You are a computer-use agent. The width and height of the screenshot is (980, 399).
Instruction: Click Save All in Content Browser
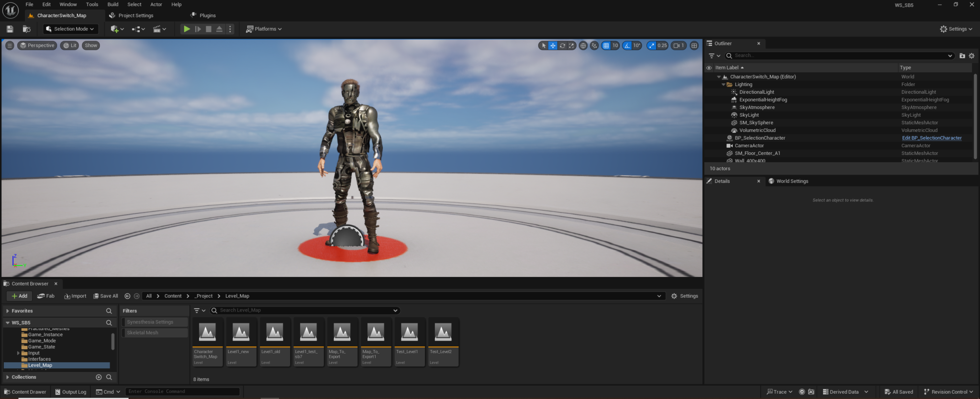[105, 296]
